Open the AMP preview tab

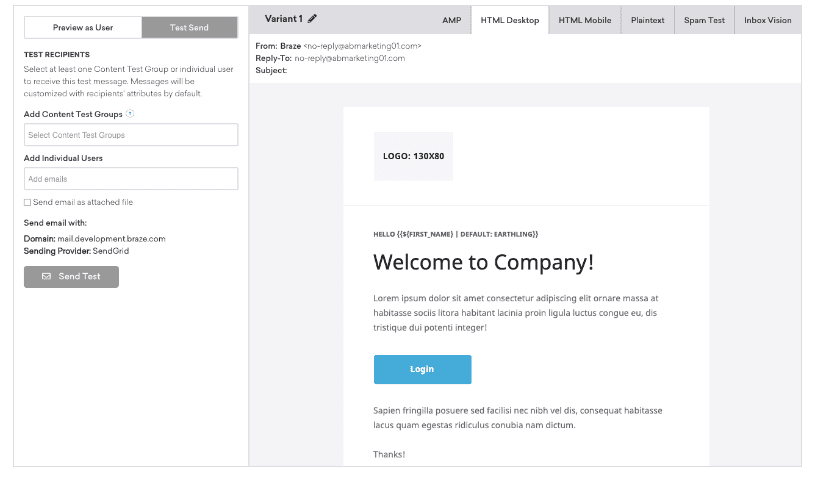tap(452, 20)
